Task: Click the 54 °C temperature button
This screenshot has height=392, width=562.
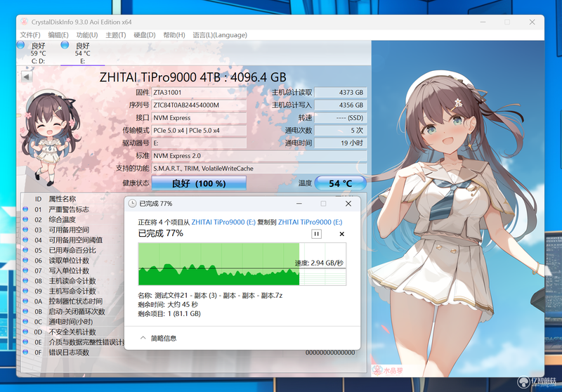Action: pyautogui.click(x=341, y=183)
